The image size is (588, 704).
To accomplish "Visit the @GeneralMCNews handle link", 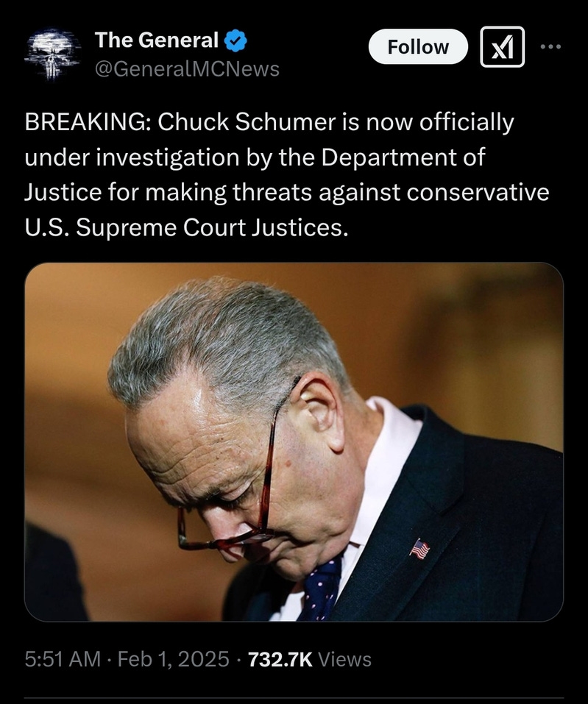I will [x=187, y=69].
